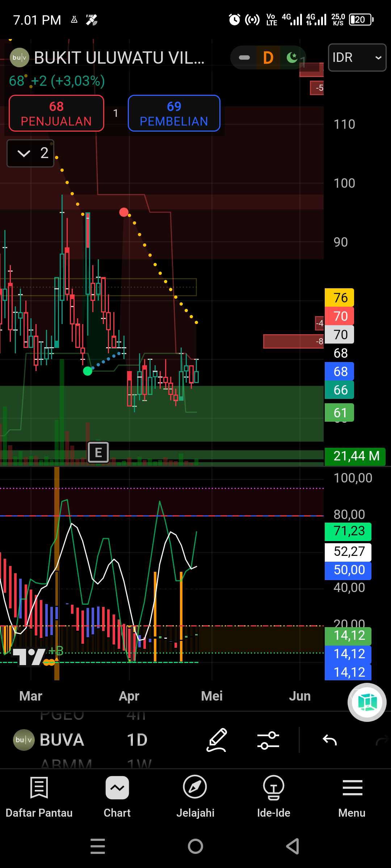391x868 pixels.
Task: Tap the blue 68 price label
Action: tap(340, 371)
